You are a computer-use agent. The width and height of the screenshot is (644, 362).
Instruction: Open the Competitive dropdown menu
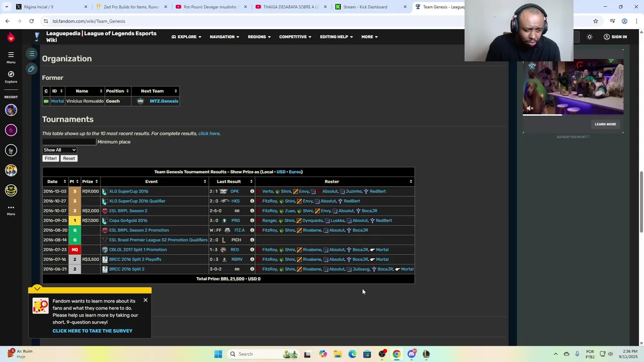coord(295,37)
